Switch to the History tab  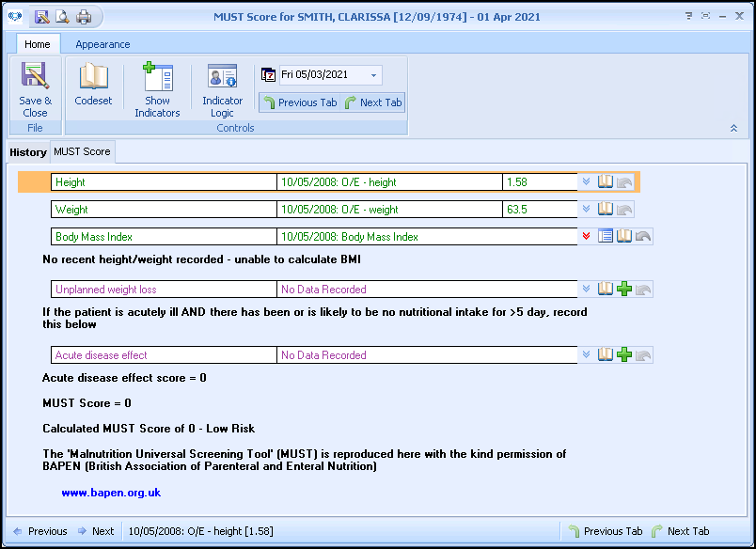28,152
